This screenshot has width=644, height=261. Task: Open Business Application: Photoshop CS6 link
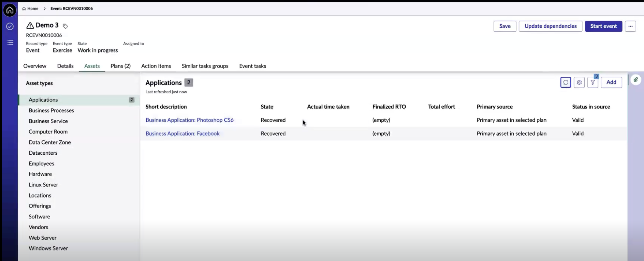(x=189, y=120)
